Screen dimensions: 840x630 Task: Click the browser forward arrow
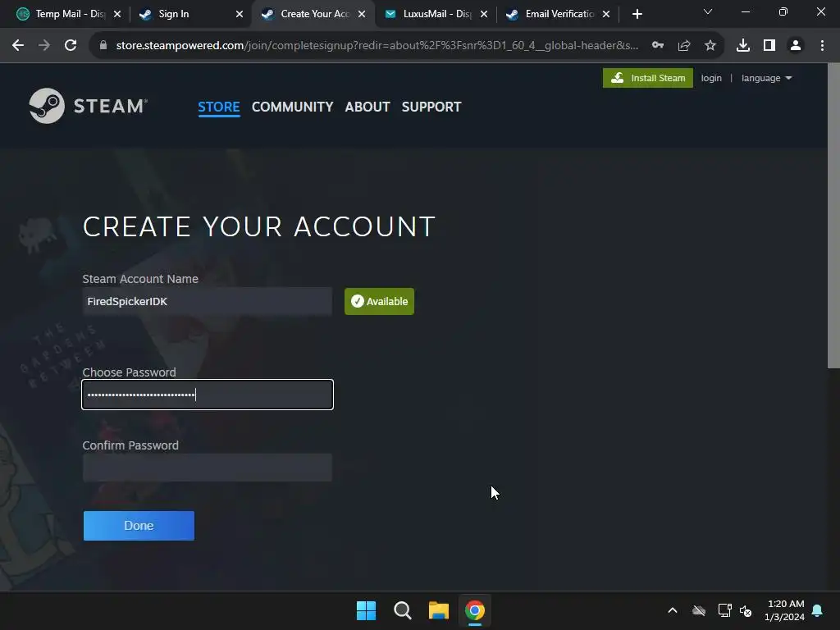point(44,46)
